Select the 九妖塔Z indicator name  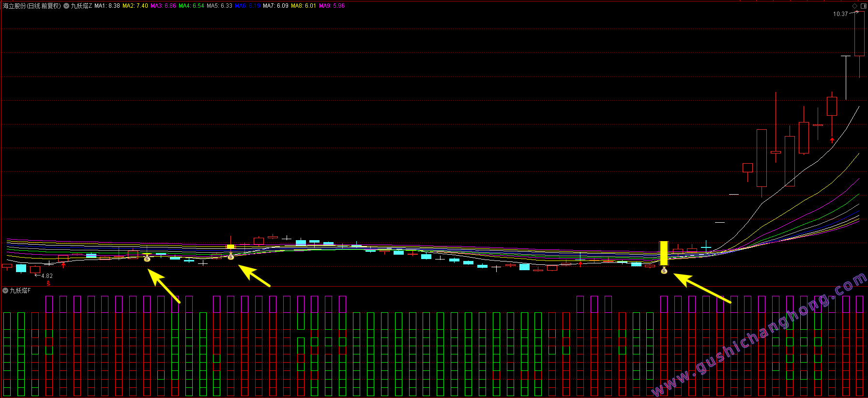tap(81, 6)
